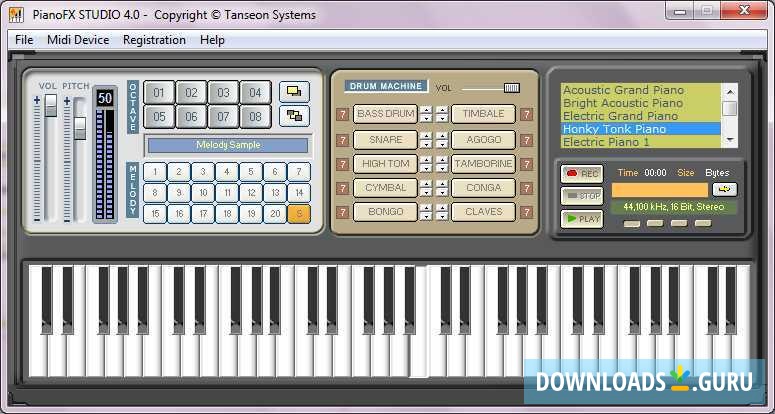Click down arrow of SNARE stepper
Screen dimensions: 775x414
tap(426, 144)
